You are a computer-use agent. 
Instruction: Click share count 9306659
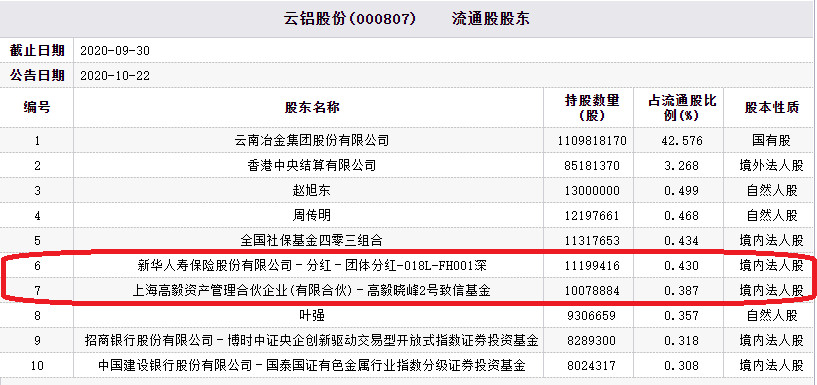[592, 316]
